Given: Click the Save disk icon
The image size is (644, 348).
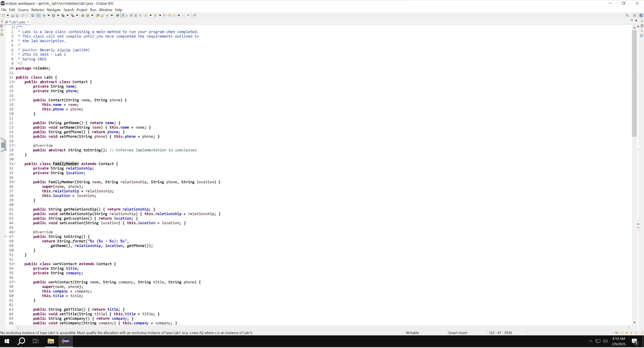Looking at the screenshot, I should 13,15.
